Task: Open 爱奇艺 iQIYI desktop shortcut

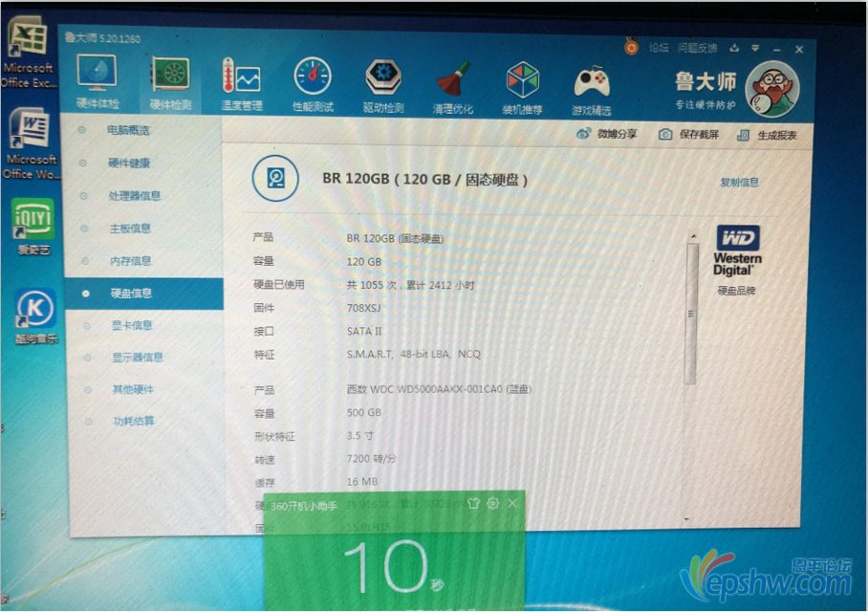Action: coord(33,227)
